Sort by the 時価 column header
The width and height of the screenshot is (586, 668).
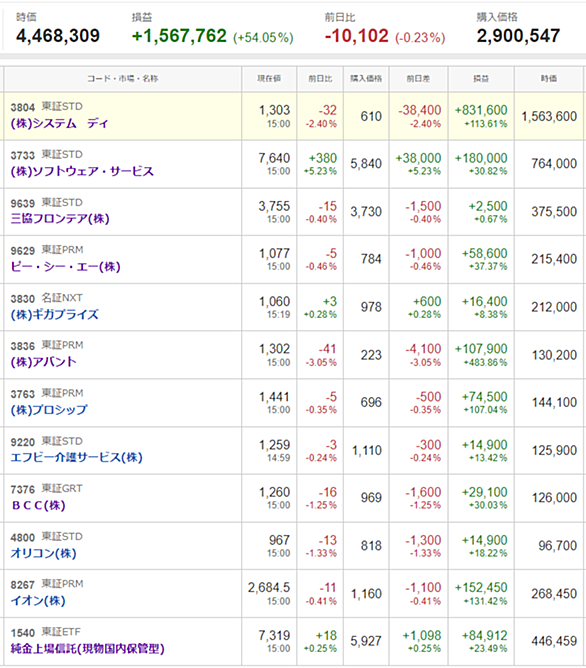click(x=549, y=78)
